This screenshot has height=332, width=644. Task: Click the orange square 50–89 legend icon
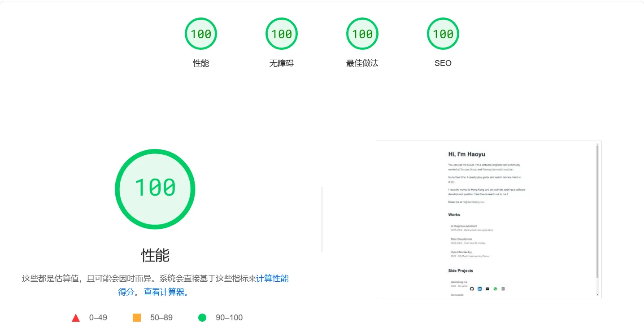[137, 317]
